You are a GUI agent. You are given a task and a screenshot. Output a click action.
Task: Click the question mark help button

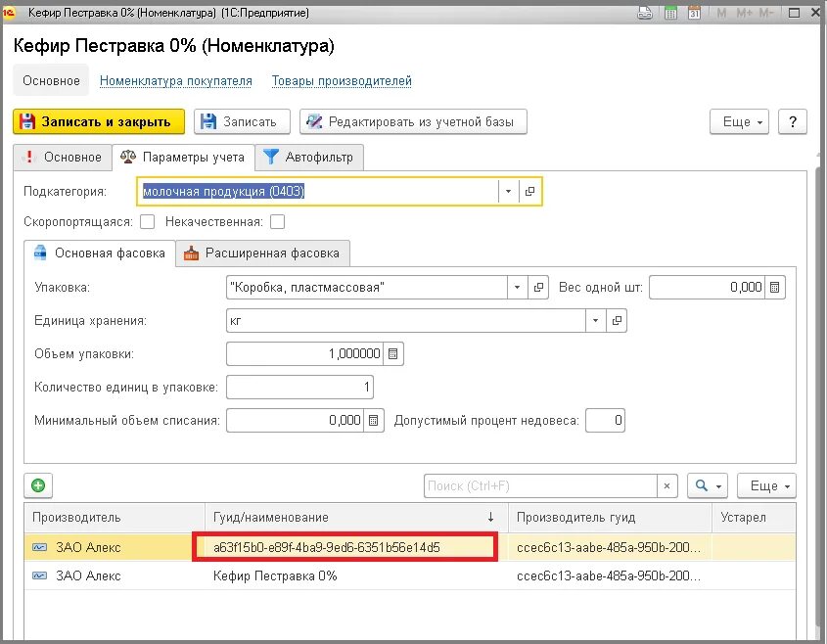[792, 121]
